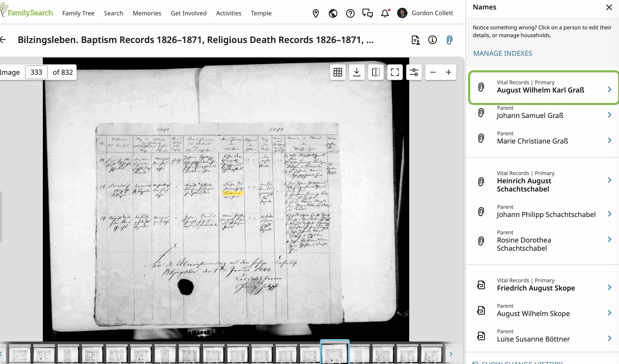Click the MANAGE INDEXES link
The image size is (619, 364).
click(503, 53)
